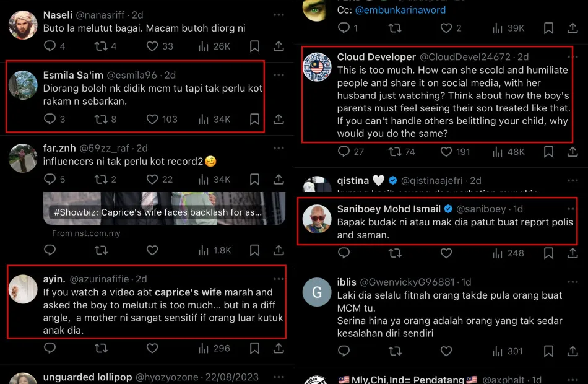Bookmark Naselí's tweet
Viewport: 588px width, 384px height.
click(x=254, y=46)
